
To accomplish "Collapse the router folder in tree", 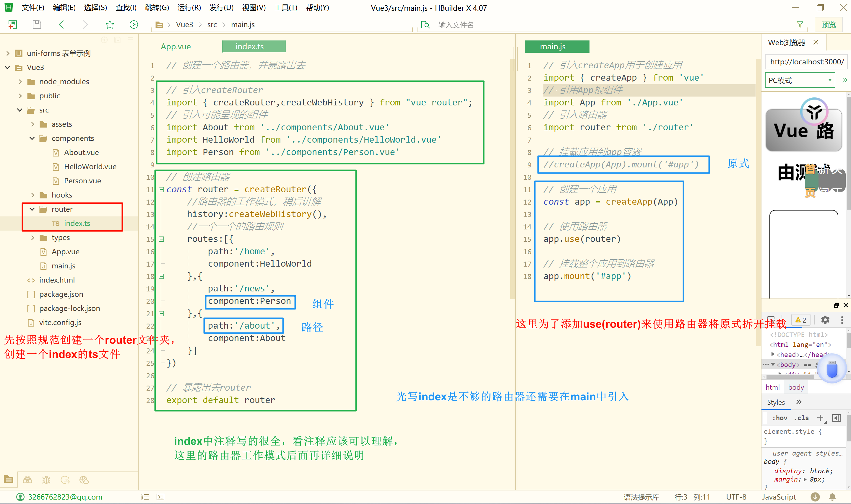I will (32, 209).
